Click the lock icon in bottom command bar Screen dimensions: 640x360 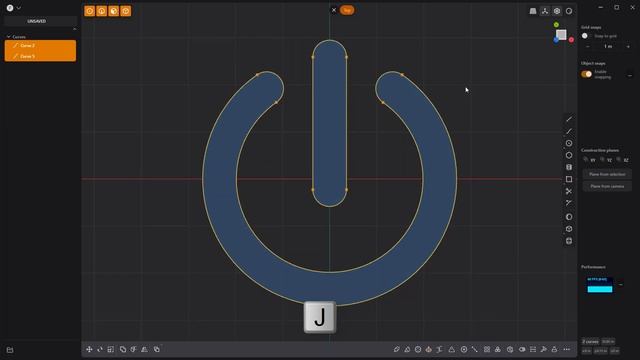click(554, 349)
